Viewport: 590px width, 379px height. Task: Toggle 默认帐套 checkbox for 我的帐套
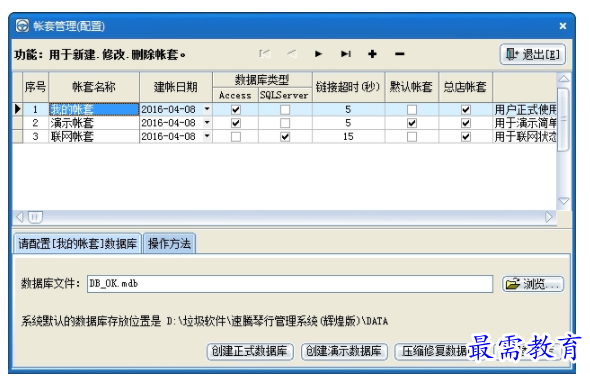(412, 110)
